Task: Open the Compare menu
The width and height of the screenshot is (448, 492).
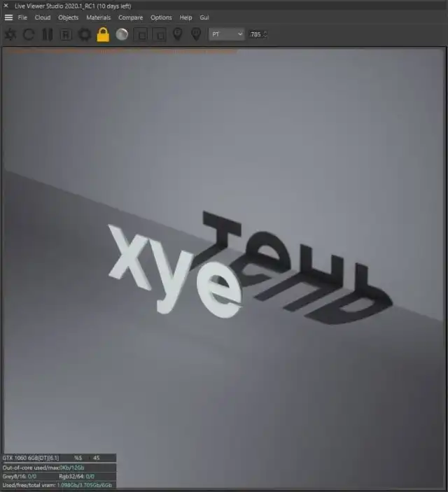Action: 131,17
